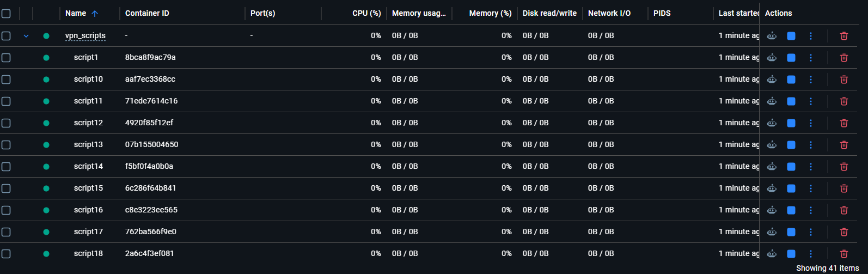Click the Gordon AI icon for script17
Screen dimensions: 868x274
coord(772,232)
